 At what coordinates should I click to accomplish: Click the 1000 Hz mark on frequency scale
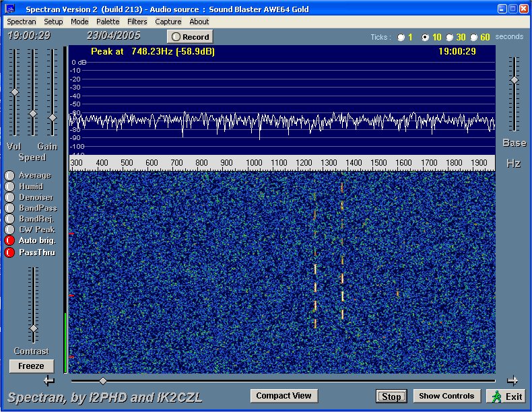(254, 163)
